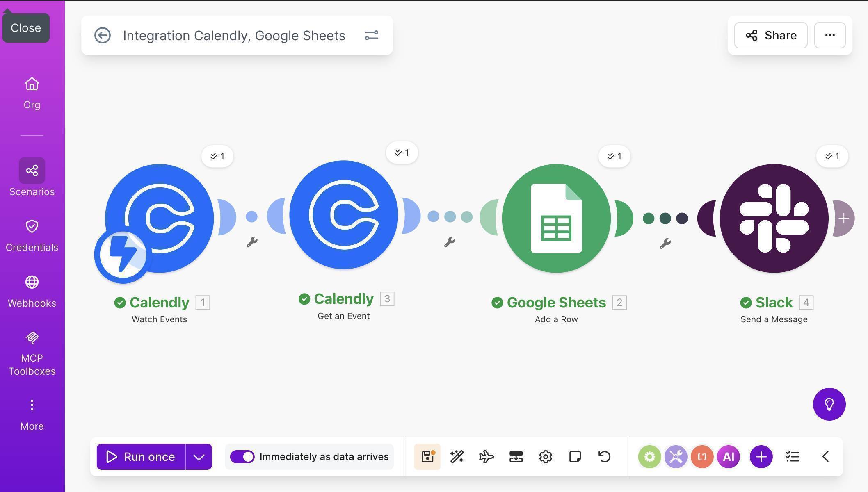Viewport: 868px width, 492px height.
Task: Open the AI tools menu
Action: [728, 456]
